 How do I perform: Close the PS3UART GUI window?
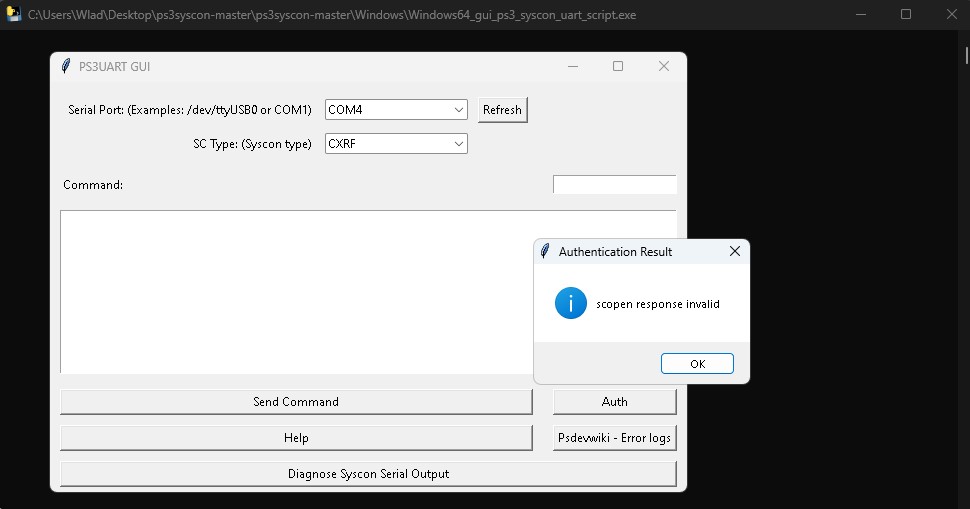tap(664, 66)
